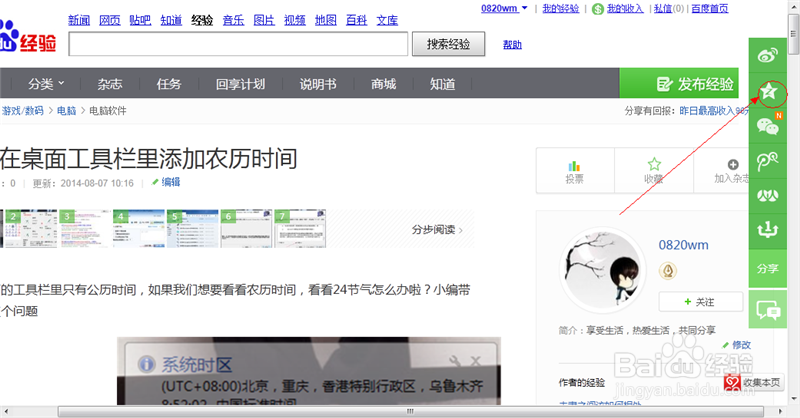
Task: Expand the 0820wm account dropdown
Action: [x=524, y=8]
